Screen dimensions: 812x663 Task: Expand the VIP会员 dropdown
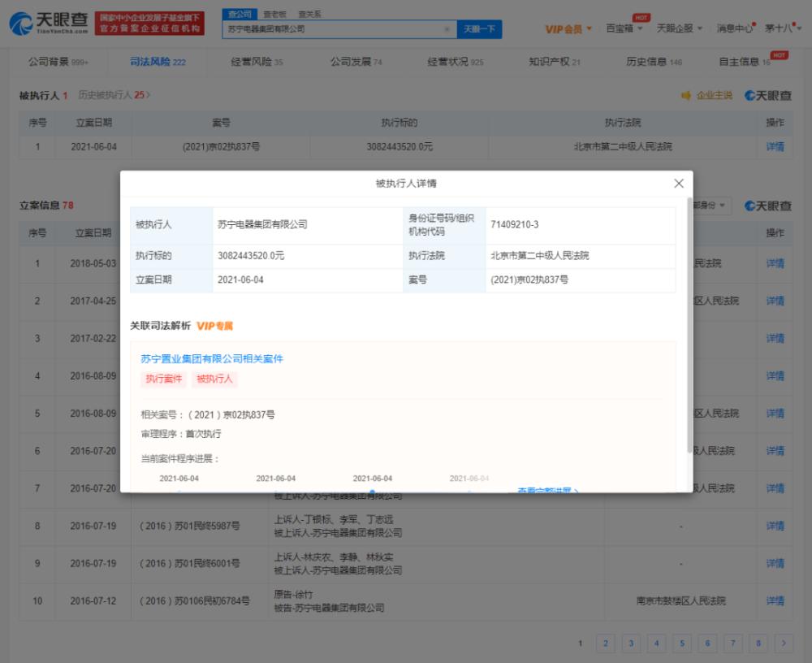pos(568,29)
